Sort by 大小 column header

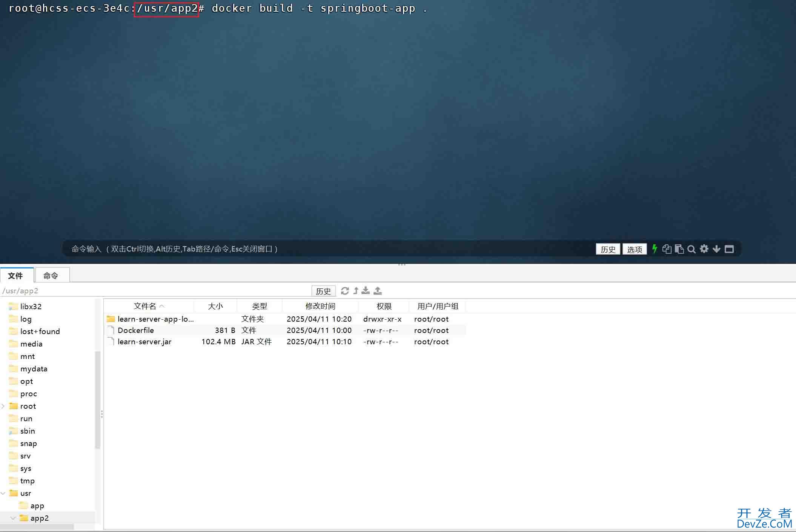(215, 306)
